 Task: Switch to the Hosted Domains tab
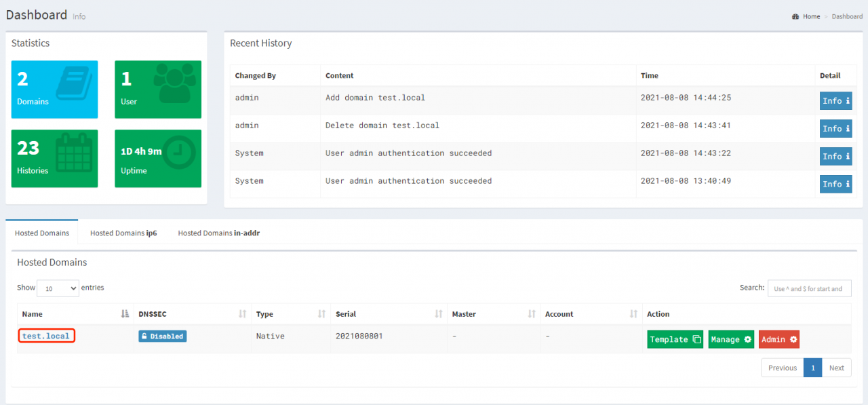point(42,233)
